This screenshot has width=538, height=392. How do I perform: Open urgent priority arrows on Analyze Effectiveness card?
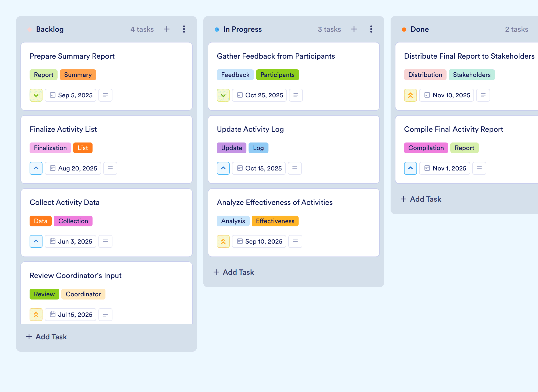[x=223, y=241]
